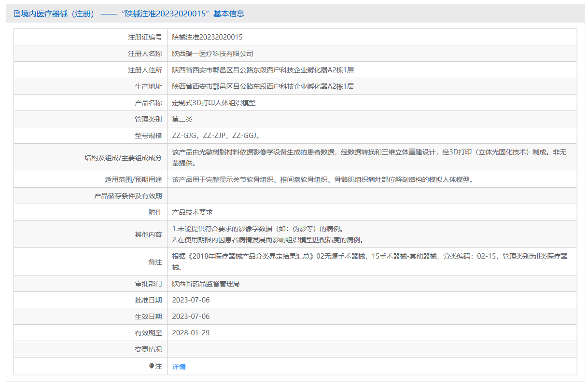
Task: Click the 生产地址 label
Action: click(148, 86)
